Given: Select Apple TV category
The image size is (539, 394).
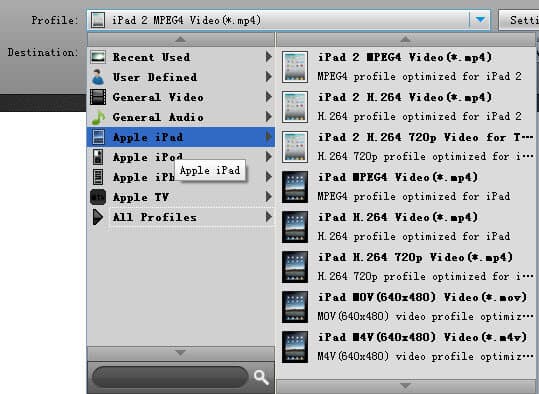Looking at the screenshot, I should coord(181,197).
